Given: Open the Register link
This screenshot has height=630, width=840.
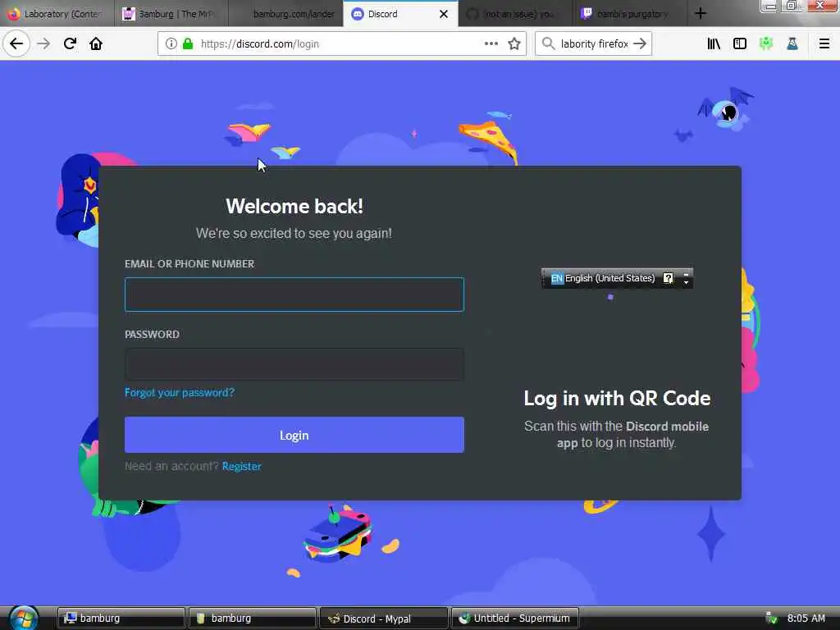Looking at the screenshot, I should tap(242, 466).
